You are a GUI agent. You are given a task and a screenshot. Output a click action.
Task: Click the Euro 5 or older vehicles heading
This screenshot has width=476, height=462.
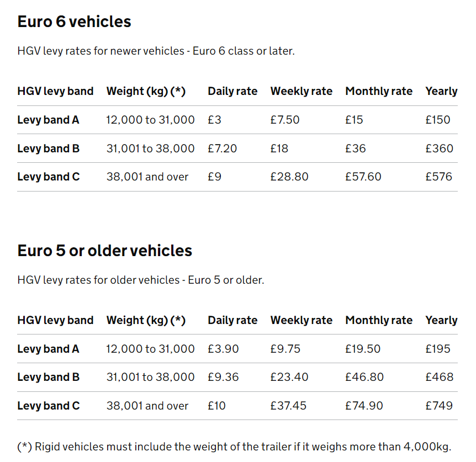tap(104, 251)
